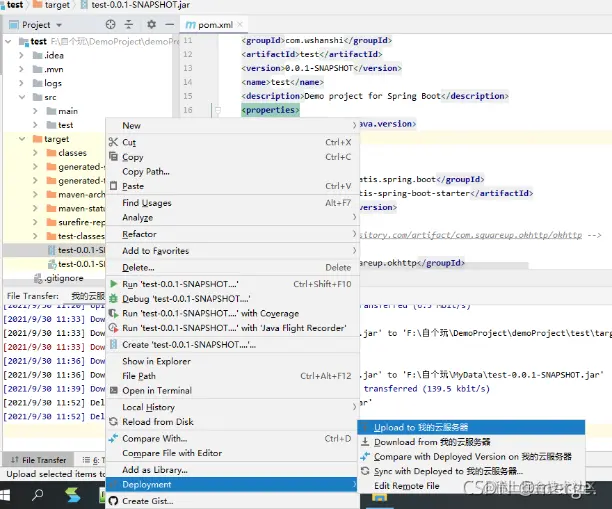This screenshot has width=612, height=509.
Task: Click the Sync with Deployed icon
Action: (x=365, y=471)
